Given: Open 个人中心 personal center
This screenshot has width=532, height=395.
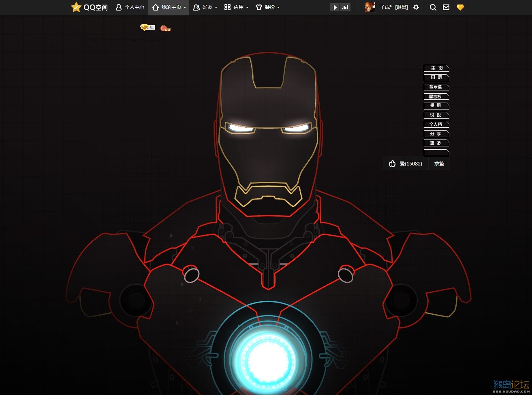Looking at the screenshot, I should 130,7.
